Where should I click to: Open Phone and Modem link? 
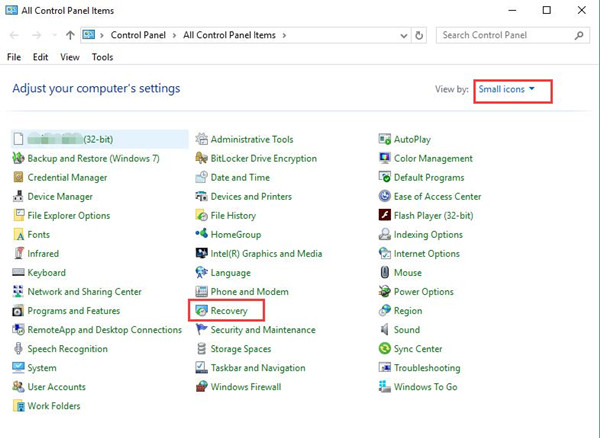(249, 292)
